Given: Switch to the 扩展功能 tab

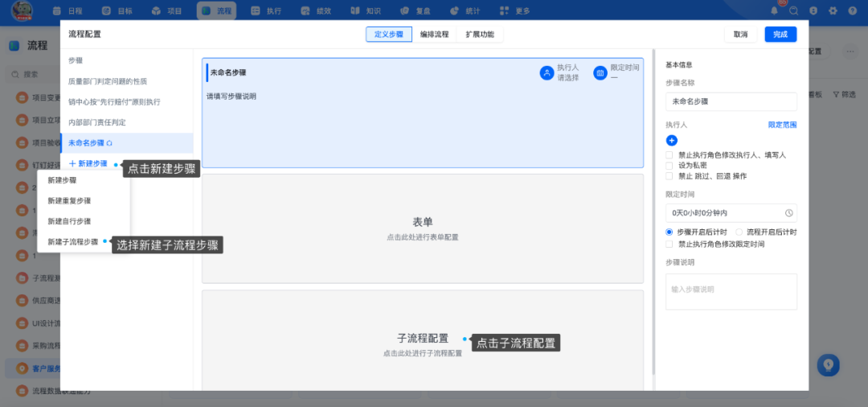Looking at the screenshot, I should (x=480, y=35).
